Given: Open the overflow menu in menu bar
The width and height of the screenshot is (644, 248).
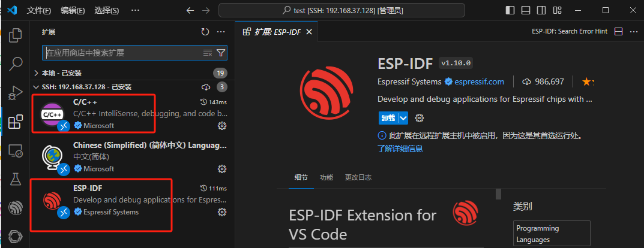Looking at the screenshot, I should 135,11.
